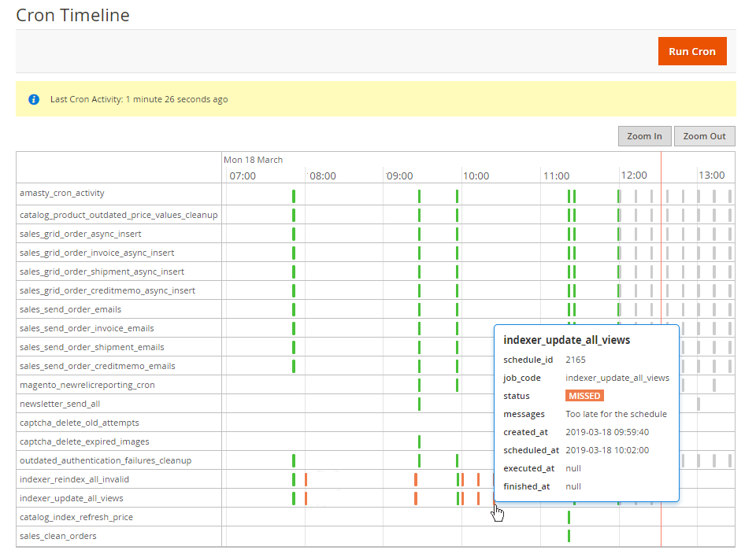Select the green marker in sales_clean_orders row

click(569, 536)
